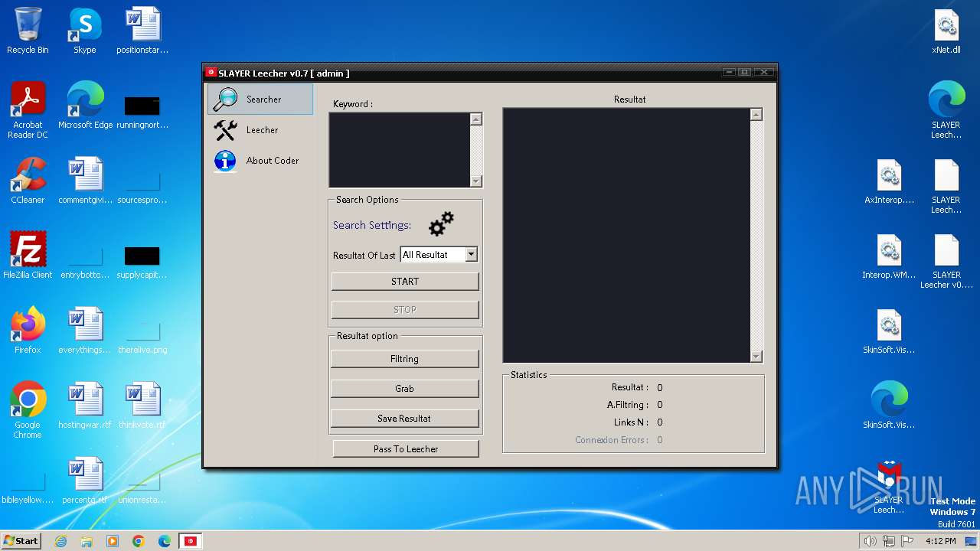Select the commentgivi document icon
The image size is (980, 551).
(85, 181)
